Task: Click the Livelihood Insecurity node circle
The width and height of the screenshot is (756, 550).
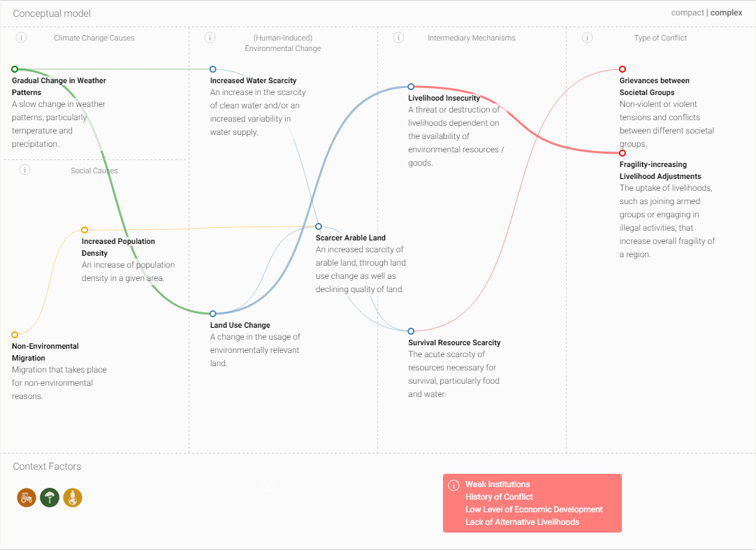Action: coord(412,87)
